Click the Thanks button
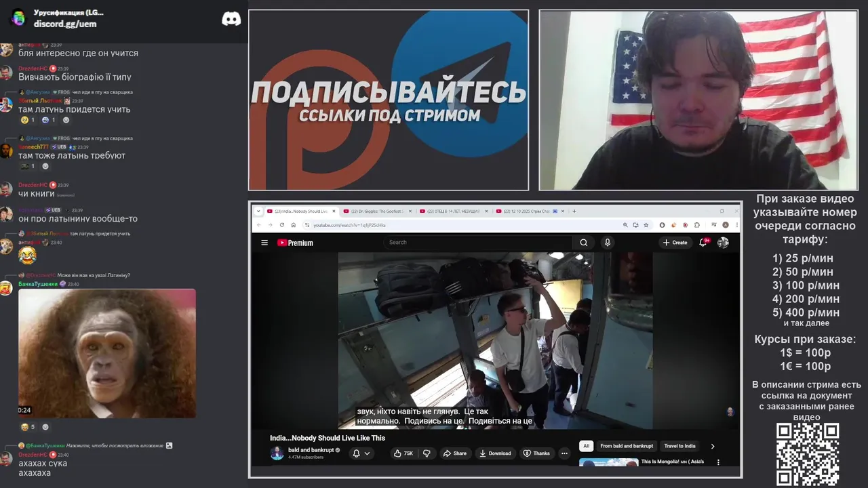Viewport: 868px width, 488px height. 537,453
